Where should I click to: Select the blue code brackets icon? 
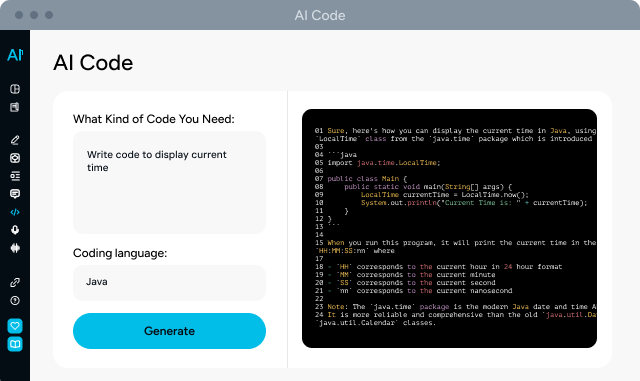(15, 212)
